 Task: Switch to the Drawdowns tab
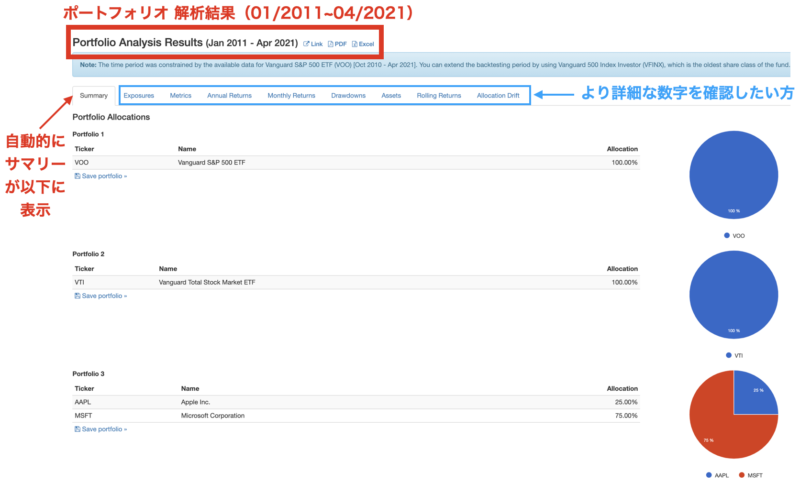[348, 95]
